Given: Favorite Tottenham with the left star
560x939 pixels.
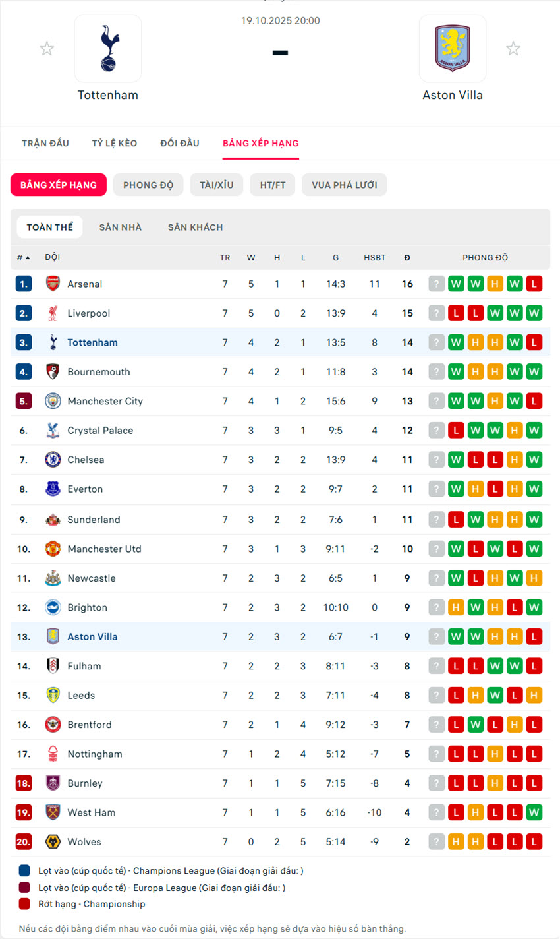Looking at the screenshot, I should (x=47, y=48).
